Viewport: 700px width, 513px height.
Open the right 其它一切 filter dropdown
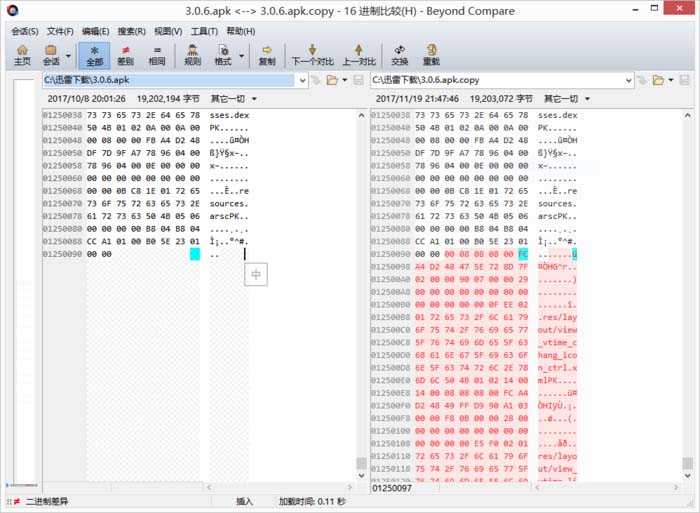pos(567,99)
